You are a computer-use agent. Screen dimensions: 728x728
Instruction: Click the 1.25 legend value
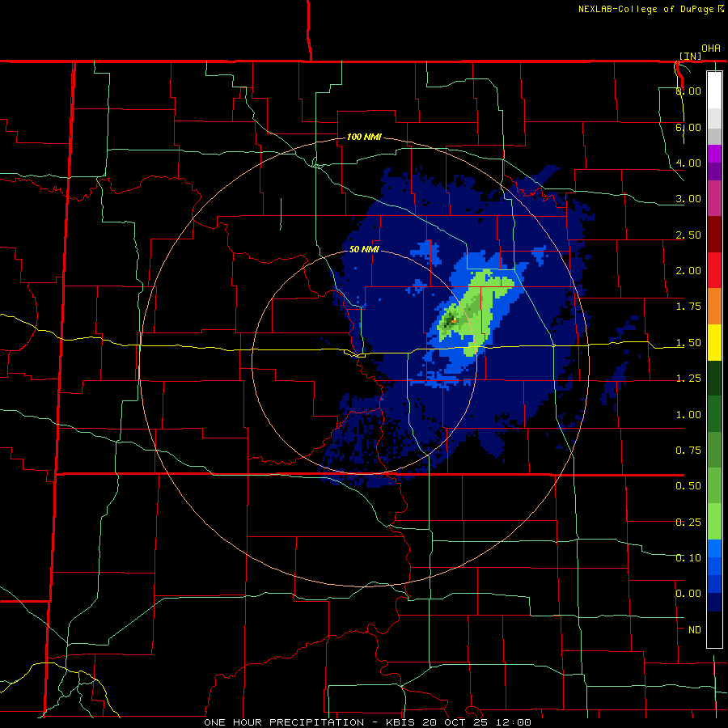[x=688, y=379]
